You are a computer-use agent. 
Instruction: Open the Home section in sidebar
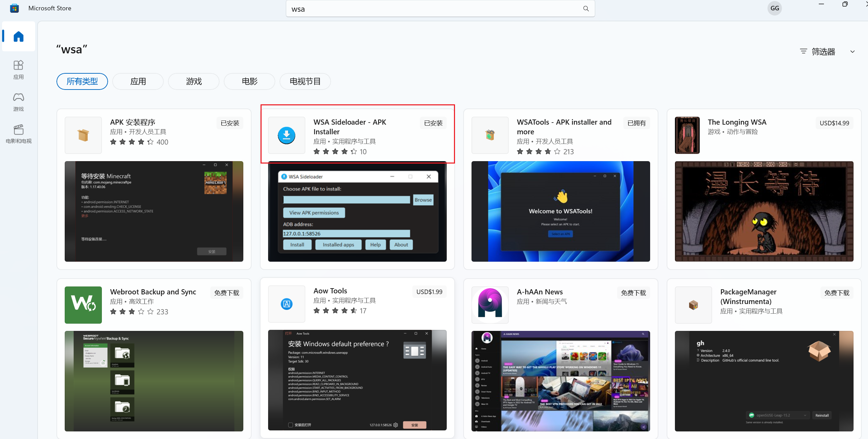click(18, 36)
